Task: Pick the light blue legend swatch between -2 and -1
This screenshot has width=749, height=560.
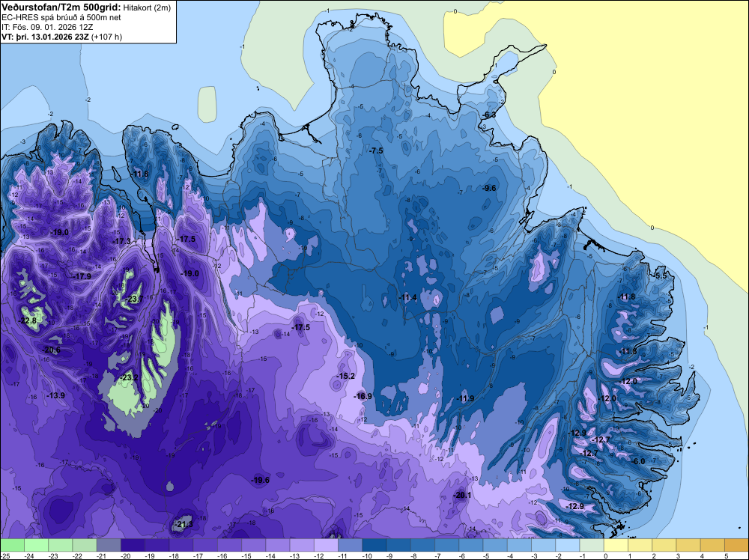Action: tap(568, 545)
